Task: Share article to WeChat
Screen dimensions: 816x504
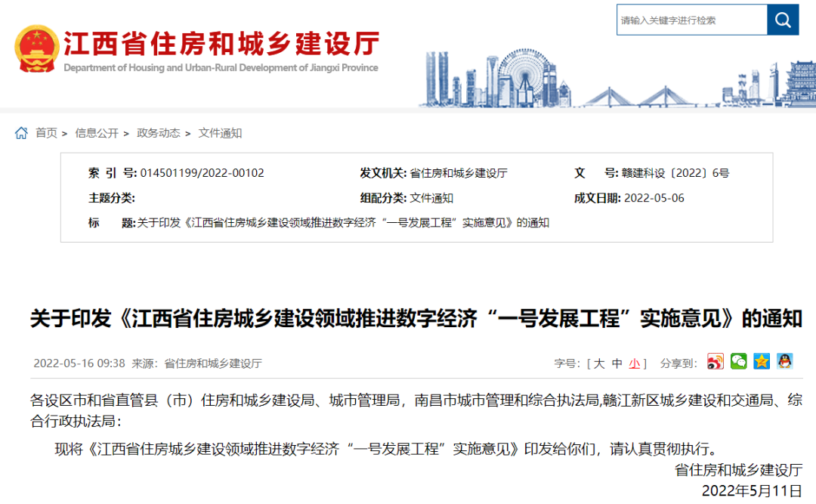Action: point(738,361)
